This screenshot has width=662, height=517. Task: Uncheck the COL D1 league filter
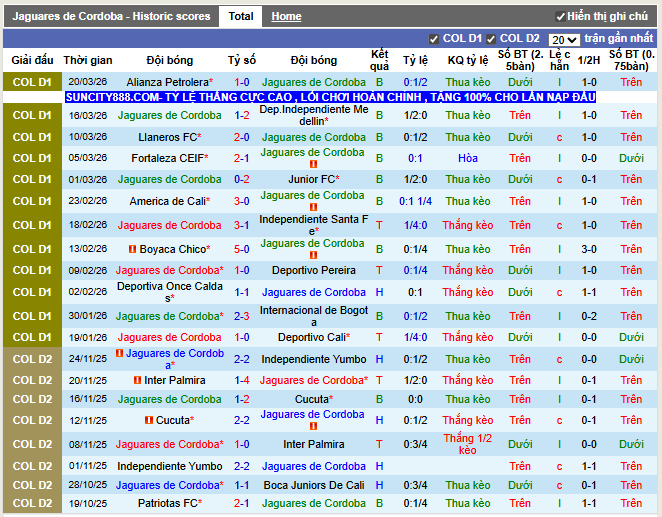pyautogui.click(x=433, y=39)
